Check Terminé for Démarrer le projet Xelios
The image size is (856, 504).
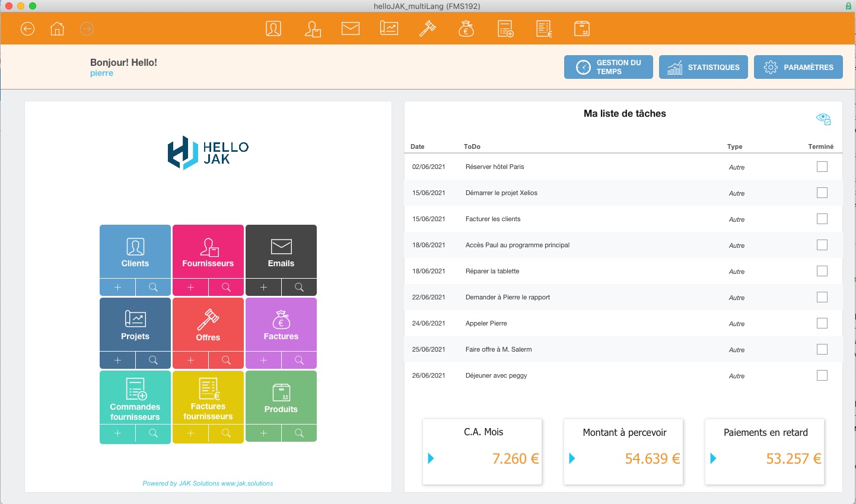tap(822, 193)
